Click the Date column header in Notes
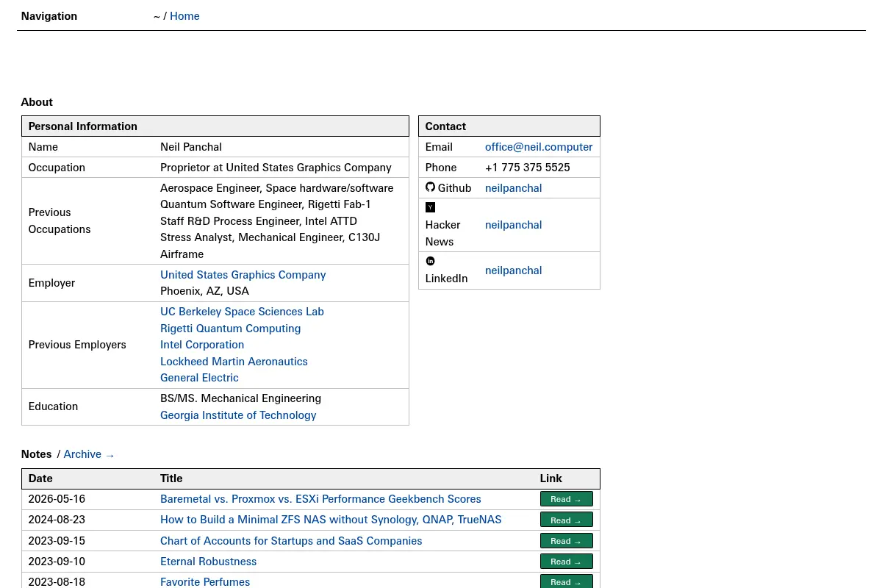882x588 pixels. coord(40,478)
